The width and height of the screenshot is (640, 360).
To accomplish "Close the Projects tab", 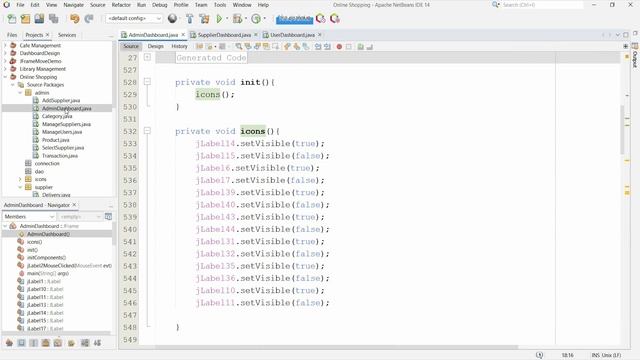I will 47,35.
